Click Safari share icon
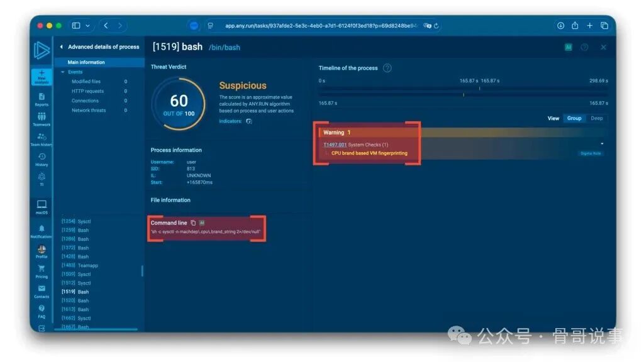 [575, 25]
